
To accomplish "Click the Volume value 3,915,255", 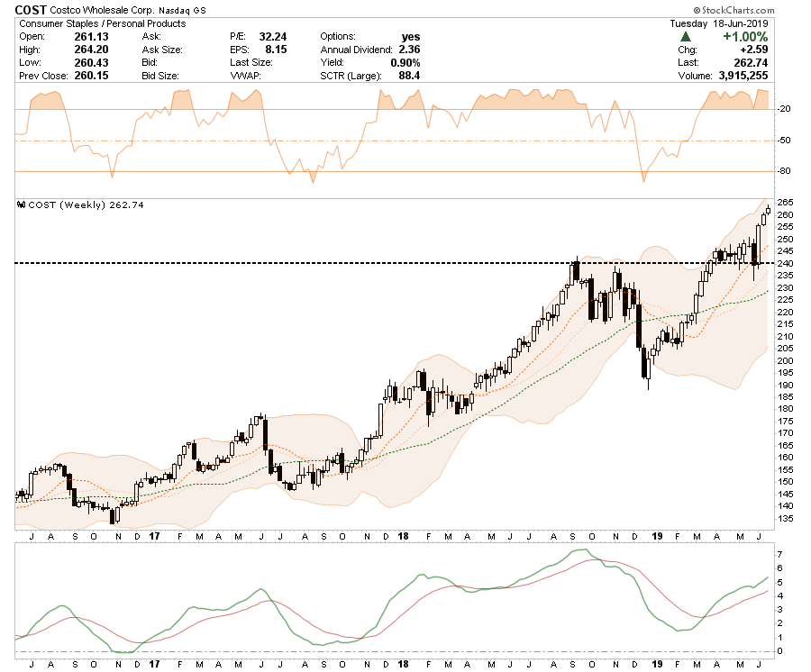I will click(x=743, y=76).
